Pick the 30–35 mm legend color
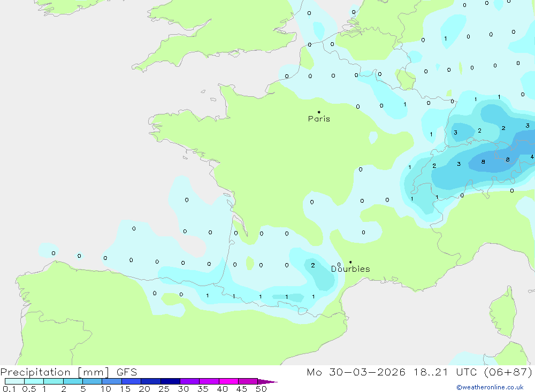 [190, 381]
